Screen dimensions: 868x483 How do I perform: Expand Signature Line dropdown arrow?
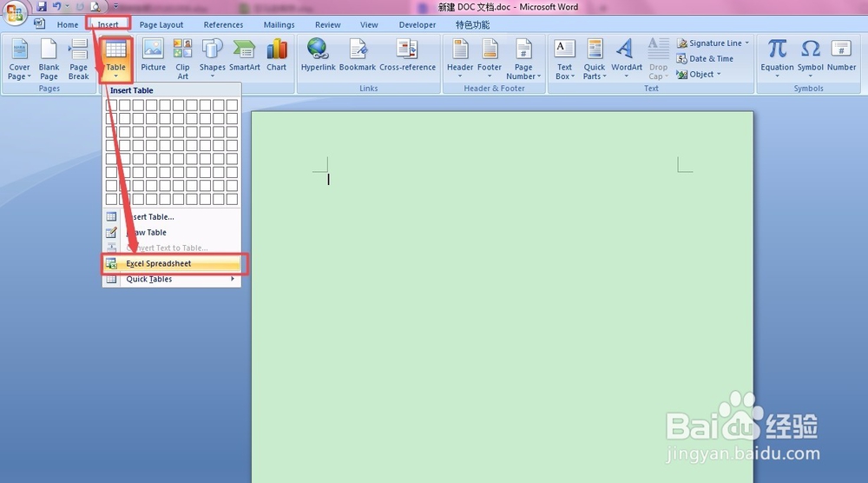coord(746,43)
